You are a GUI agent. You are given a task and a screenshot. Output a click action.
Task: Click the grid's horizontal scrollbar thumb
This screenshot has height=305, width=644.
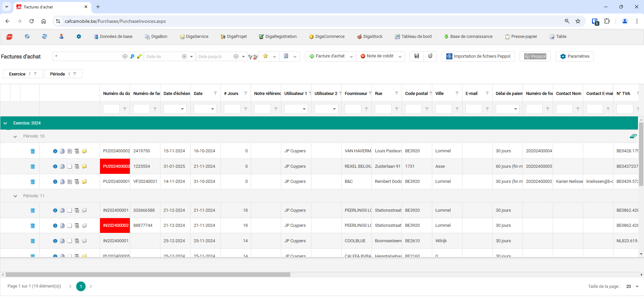[148, 275]
